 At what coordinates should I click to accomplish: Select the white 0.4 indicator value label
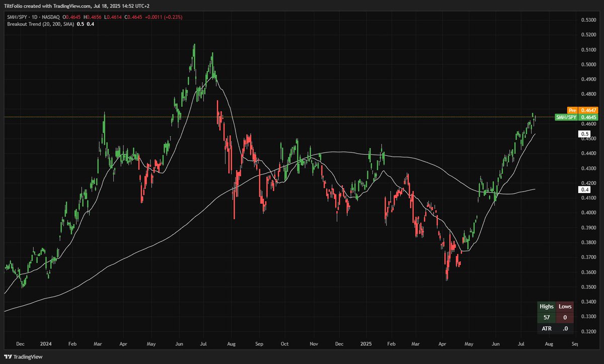(x=584, y=190)
